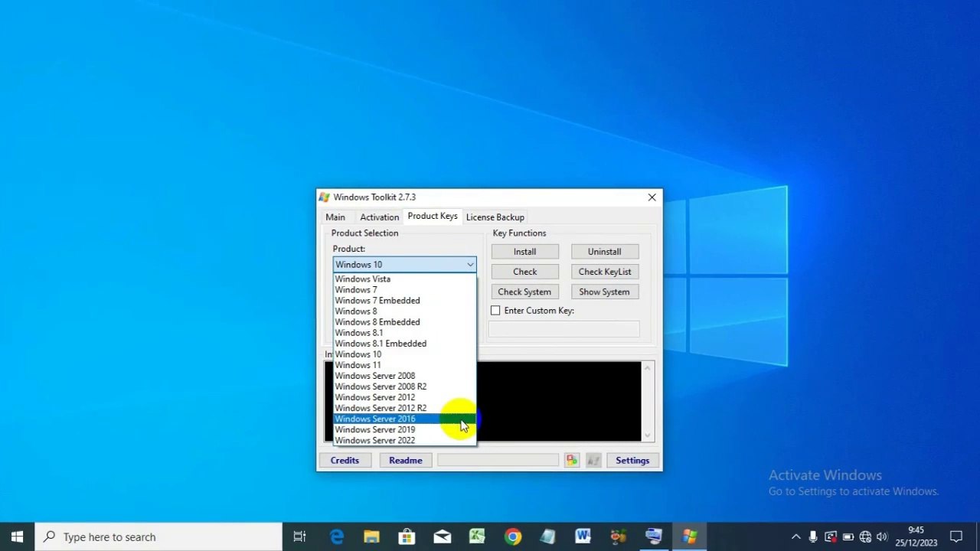Image resolution: width=980 pixels, height=551 pixels.
Task: Switch to the Activation tab
Action: (x=379, y=217)
